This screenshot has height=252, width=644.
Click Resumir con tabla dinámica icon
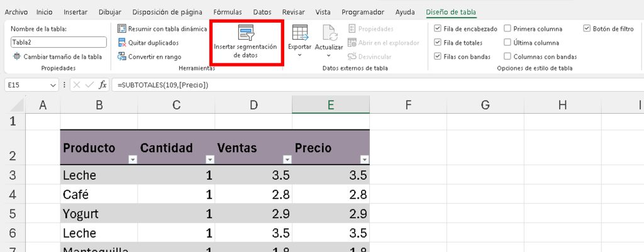coord(122,29)
